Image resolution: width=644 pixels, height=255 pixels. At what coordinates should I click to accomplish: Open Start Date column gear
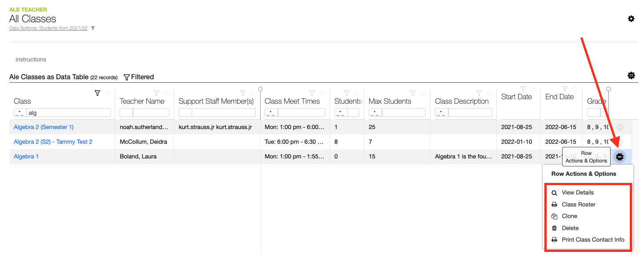coord(533,89)
